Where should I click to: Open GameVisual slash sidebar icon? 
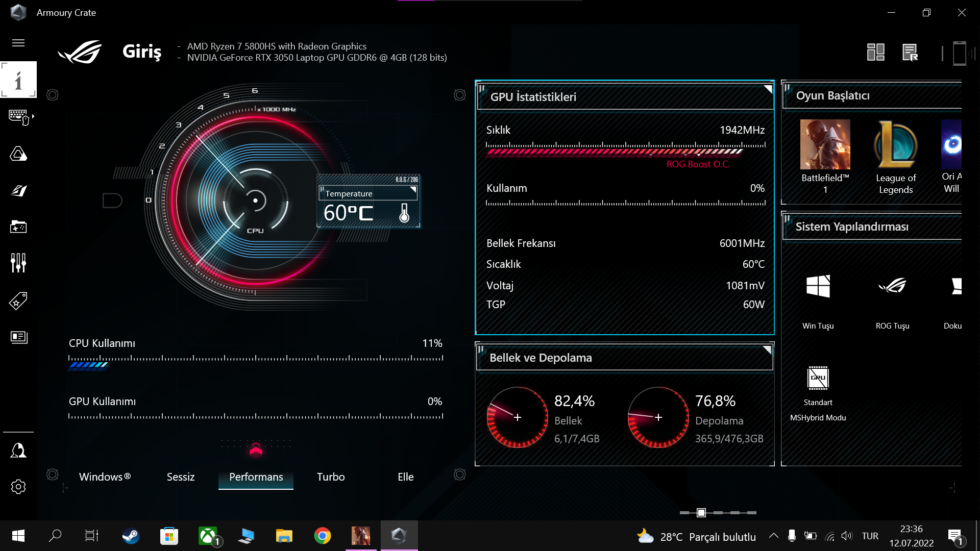(18, 190)
